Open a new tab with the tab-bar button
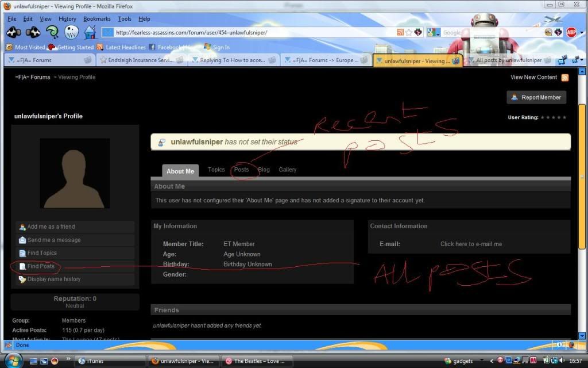This screenshot has width=588, height=368. 562,60
